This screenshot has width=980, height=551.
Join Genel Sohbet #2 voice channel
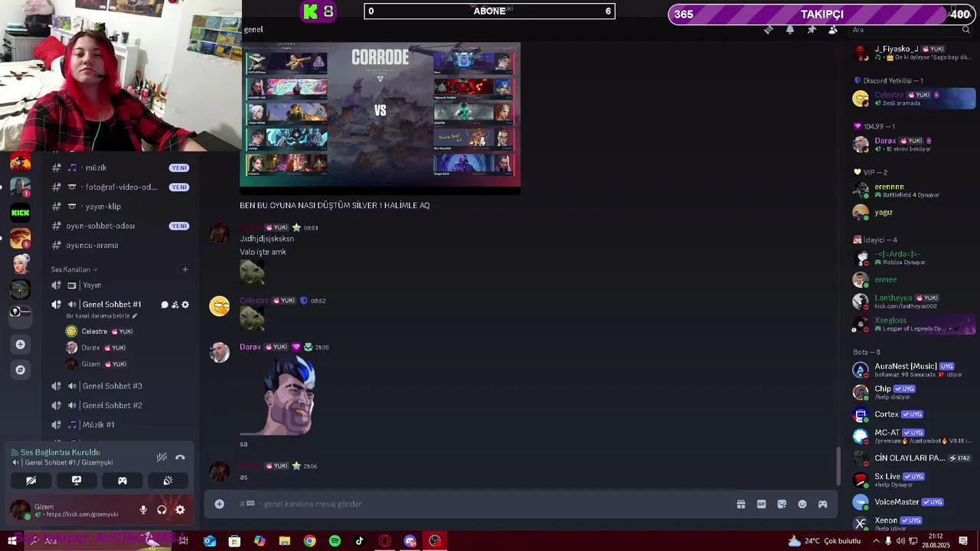tap(120, 406)
